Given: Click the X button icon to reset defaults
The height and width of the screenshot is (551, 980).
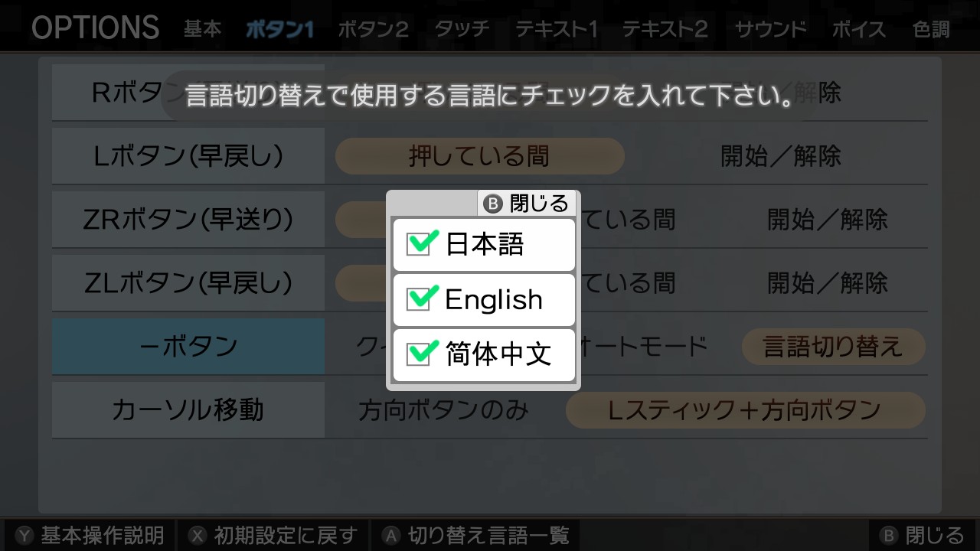Looking at the screenshot, I should [198, 536].
